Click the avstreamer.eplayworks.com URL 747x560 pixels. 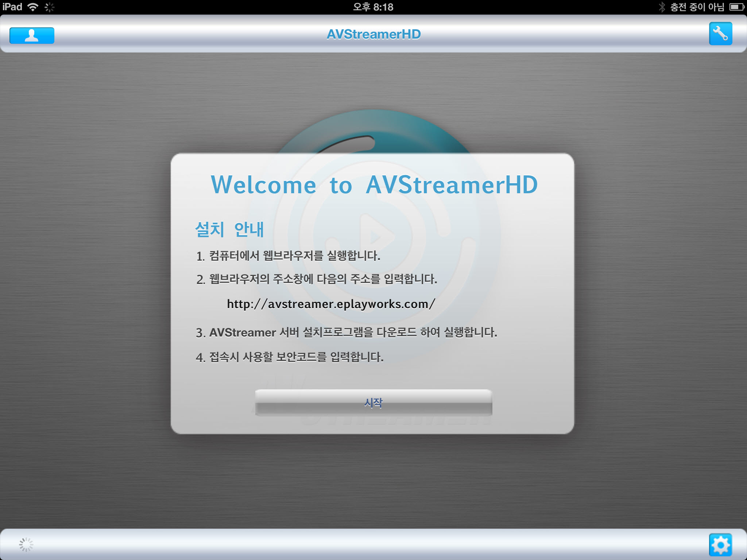331,304
